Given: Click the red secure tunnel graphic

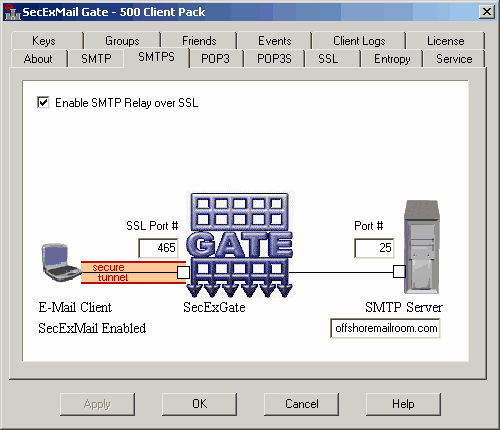Looking at the screenshot, I should click(x=133, y=272).
